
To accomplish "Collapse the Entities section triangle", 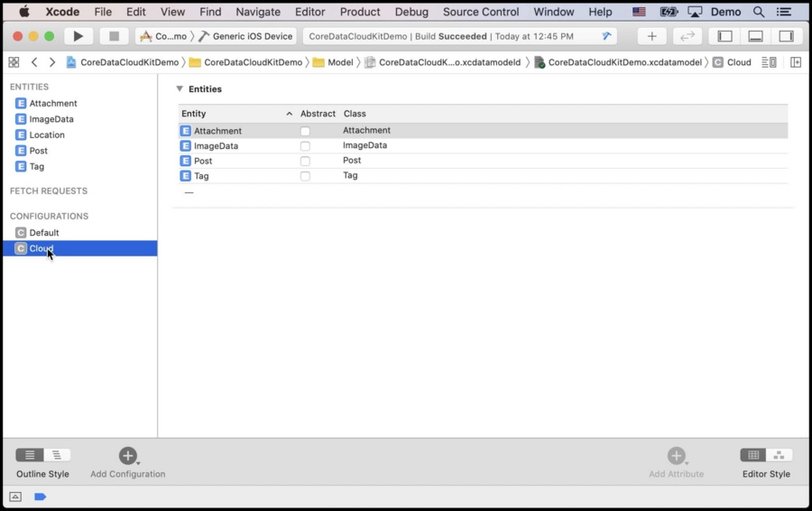I will point(180,88).
